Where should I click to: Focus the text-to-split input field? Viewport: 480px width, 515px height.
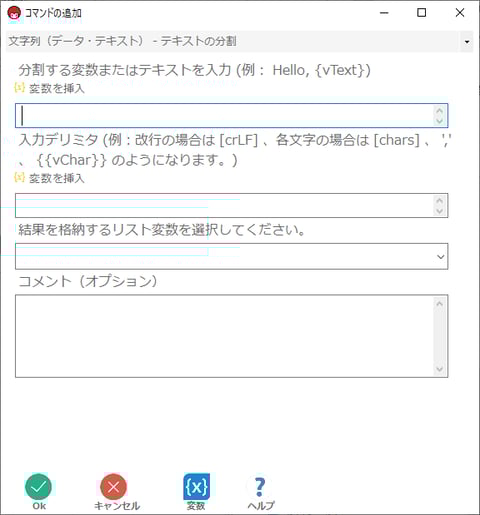[x=231, y=116]
